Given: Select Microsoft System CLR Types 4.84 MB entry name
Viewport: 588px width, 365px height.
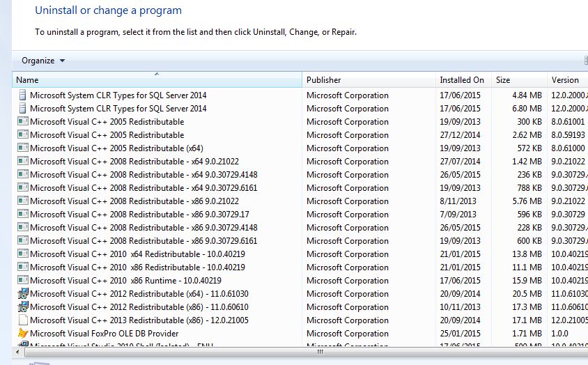Looking at the screenshot, I should pos(118,95).
